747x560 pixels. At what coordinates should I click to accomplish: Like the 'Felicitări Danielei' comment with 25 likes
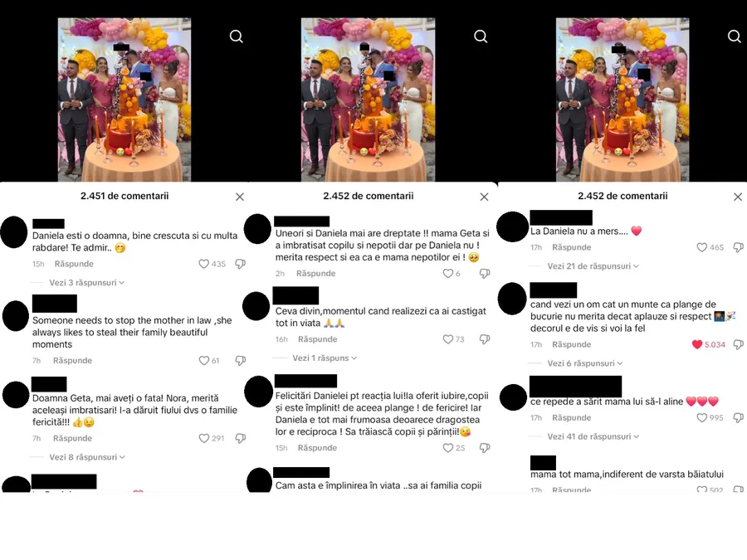(448, 448)
